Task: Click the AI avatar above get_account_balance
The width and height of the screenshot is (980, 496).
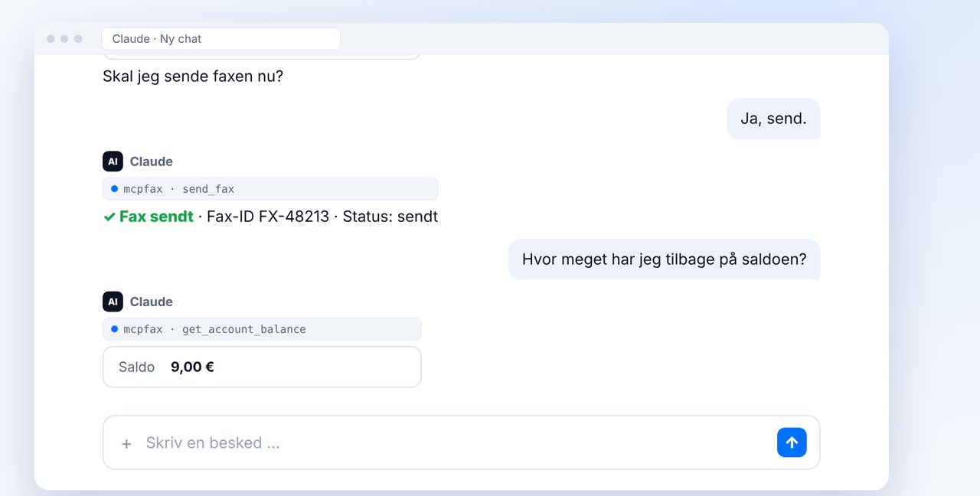Action: (113, 302)
